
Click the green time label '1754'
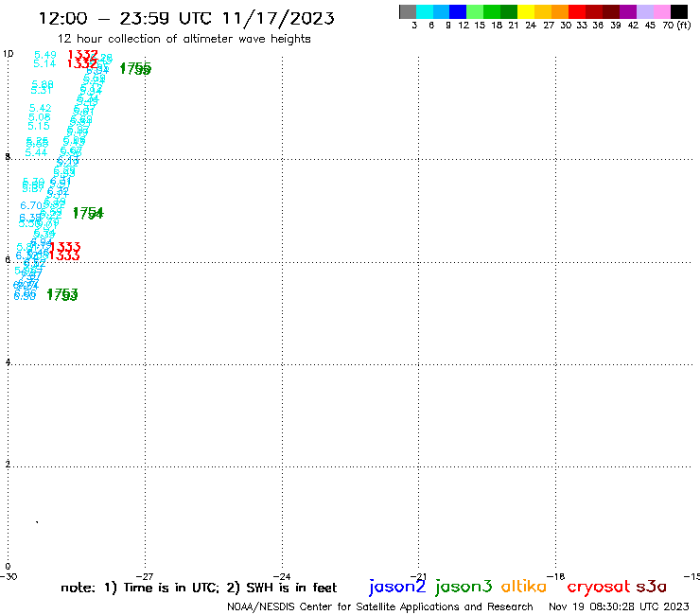click(88, 213)
